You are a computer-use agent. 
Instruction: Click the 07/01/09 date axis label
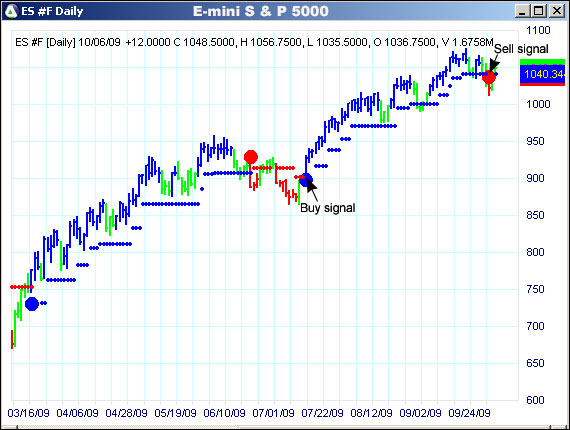[x=273, y=413]
